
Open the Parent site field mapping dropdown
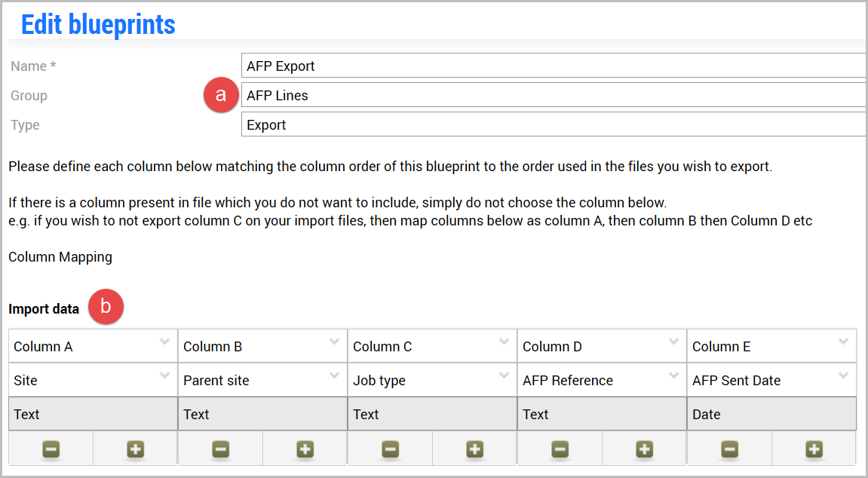[263, 380]
